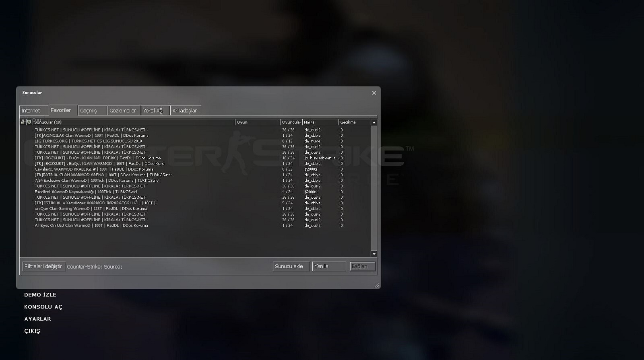Click the password lock column icon
The image size is (644, 360).
tap(23, 122)
